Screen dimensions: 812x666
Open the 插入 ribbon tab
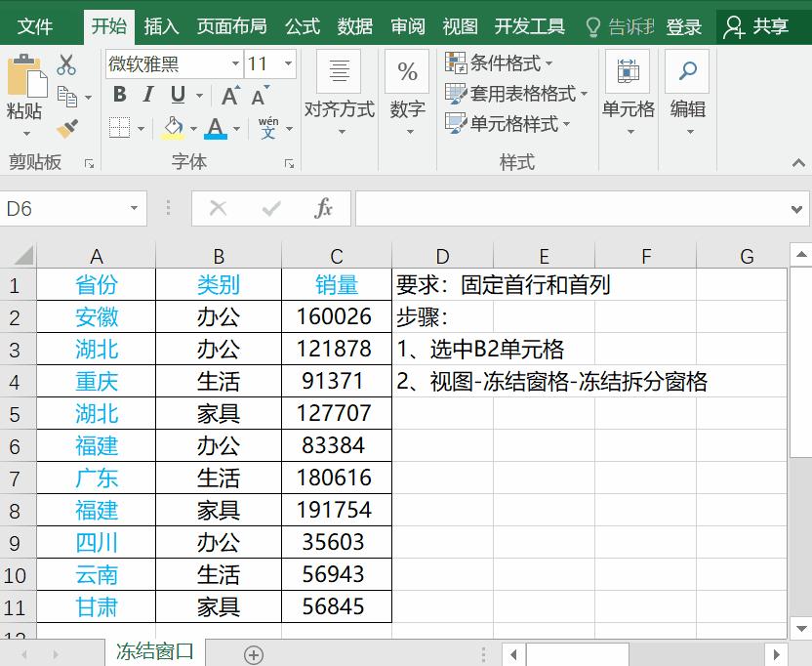[x=161, y=26]
